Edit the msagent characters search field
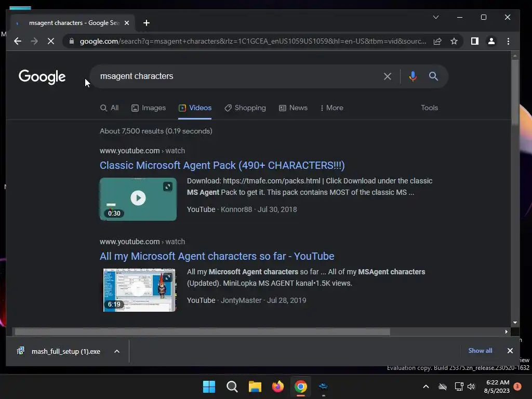 tap(237, 76)
